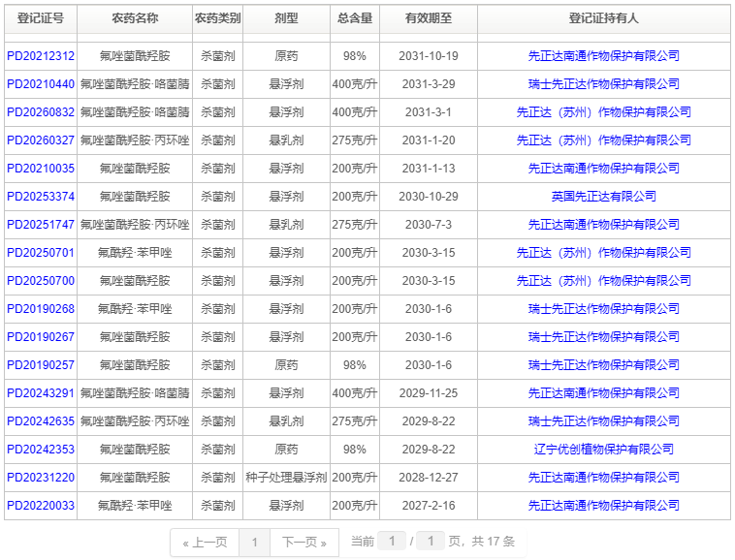This screenshot has height=560, width=735.
Task: Open registration PD20190268
Action: pos(41,309)
